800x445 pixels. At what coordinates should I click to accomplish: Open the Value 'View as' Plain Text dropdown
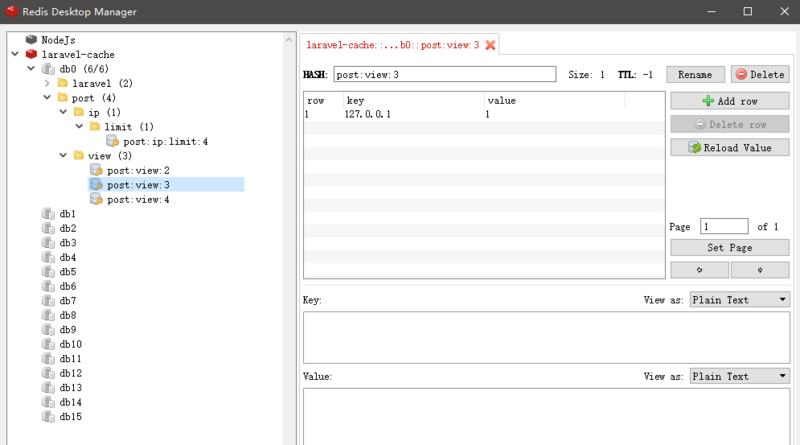coord(739,376)
